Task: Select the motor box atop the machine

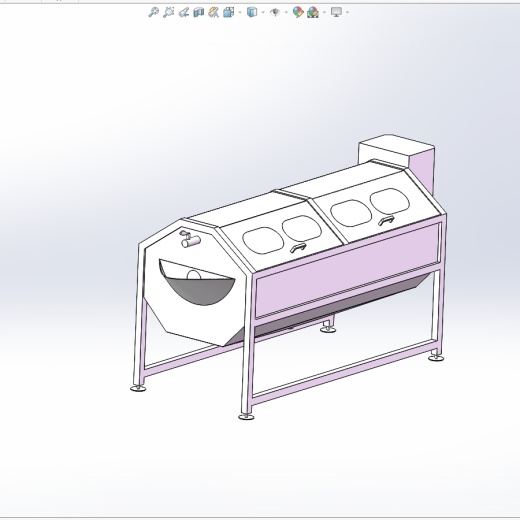Action: pos(397,160)
